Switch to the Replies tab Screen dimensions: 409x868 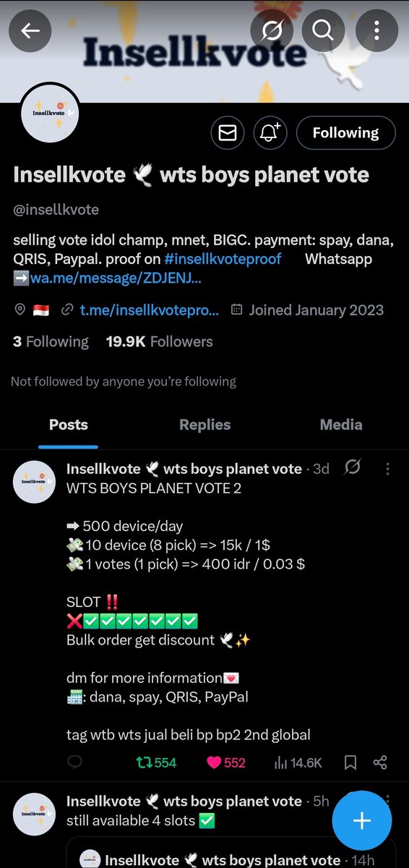pos(204,425)
